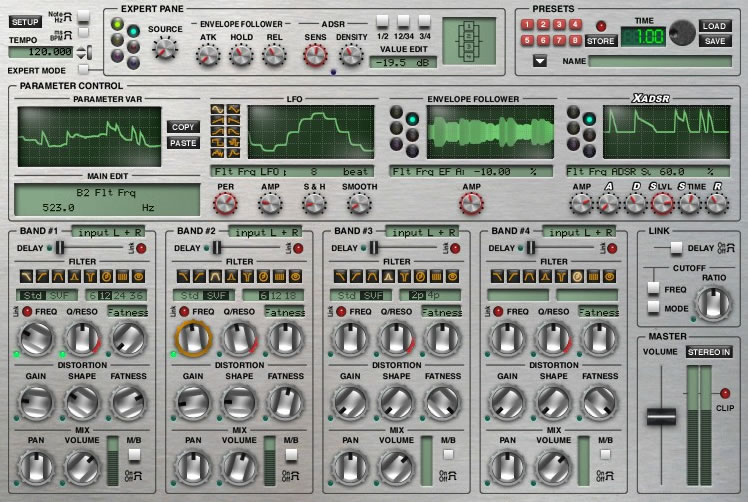Image resolution: width=748 pixels, height=502 pixels.
Task: Toggle the M/B switch in Band #2
Action: coord(289,455)
